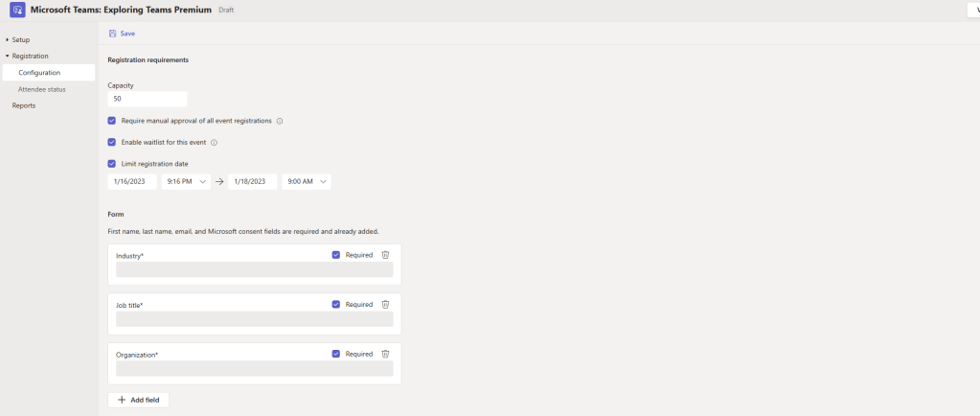Open Attendee status page
This screenshot has width=980, height=416.
tap(42, 89)
